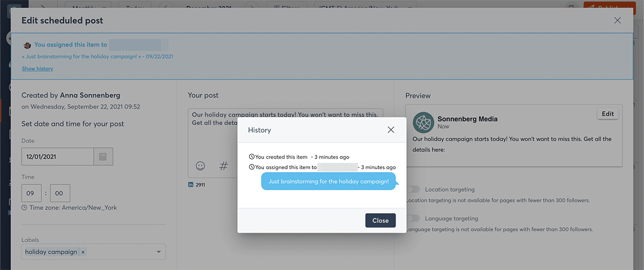The image size is (644, 270).
Task: Enable Location targeting switch
Action: click(413, 189)
